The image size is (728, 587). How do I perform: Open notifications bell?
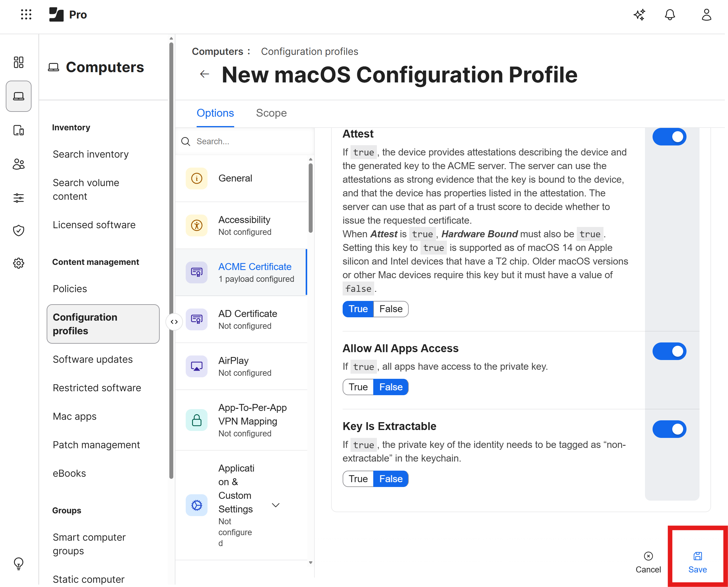coord(670,15)
